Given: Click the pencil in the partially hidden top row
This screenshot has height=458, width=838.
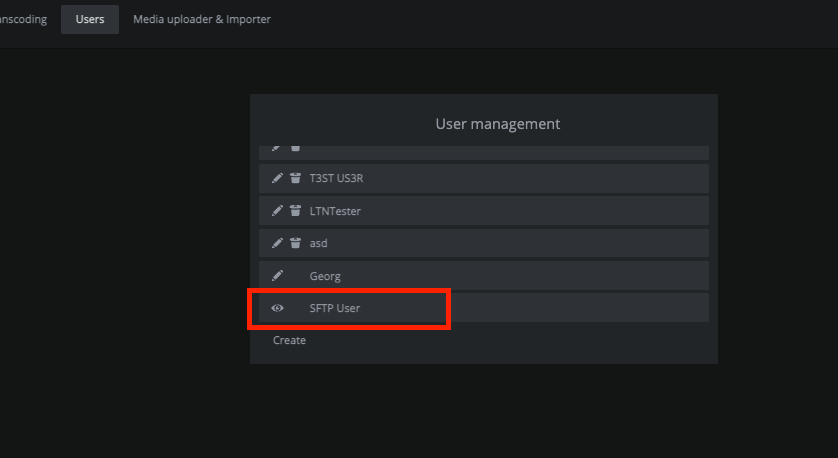Looking at the screenshot, I should (x=278, y=148).
